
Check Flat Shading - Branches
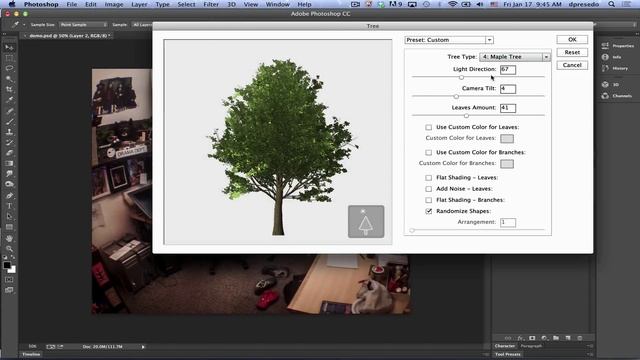point(429,200)
